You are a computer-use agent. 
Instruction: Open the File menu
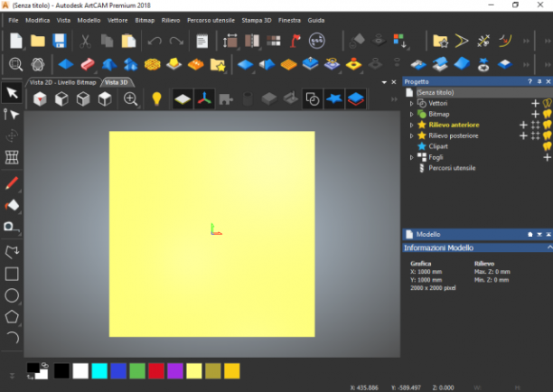click(14, 21)
